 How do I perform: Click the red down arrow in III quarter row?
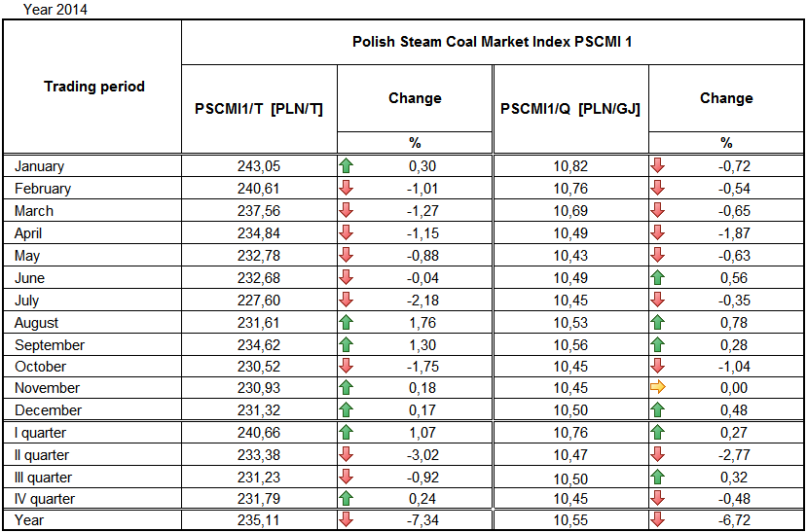coord(346,478)
